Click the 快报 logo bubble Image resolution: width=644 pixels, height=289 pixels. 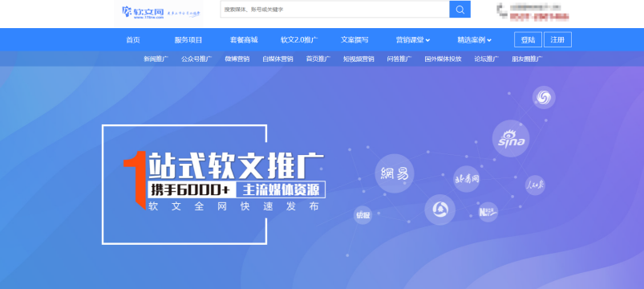363,215
